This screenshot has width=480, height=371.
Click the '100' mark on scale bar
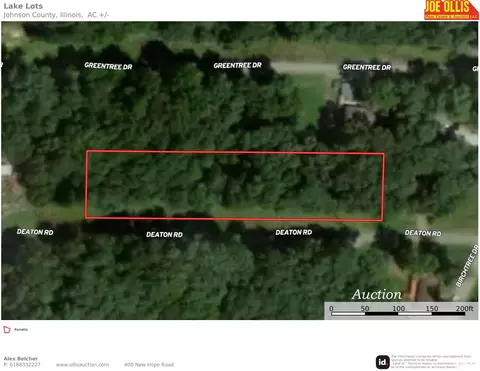coord(398,308)
